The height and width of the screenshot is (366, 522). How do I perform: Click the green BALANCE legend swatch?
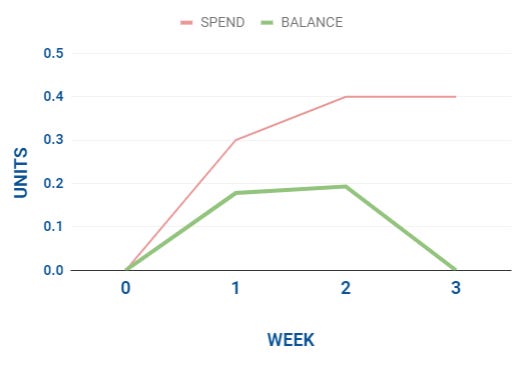coord(267,23)
